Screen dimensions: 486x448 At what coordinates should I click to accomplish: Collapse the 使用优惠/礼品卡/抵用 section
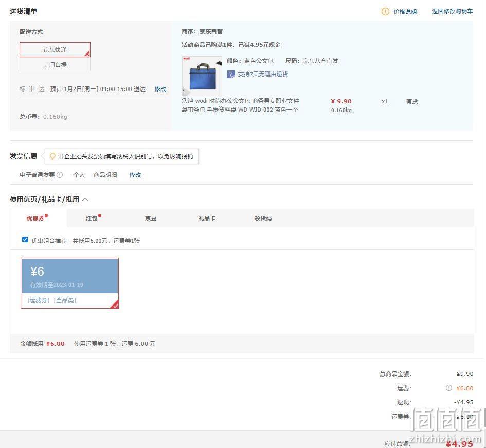coord(85,200)
